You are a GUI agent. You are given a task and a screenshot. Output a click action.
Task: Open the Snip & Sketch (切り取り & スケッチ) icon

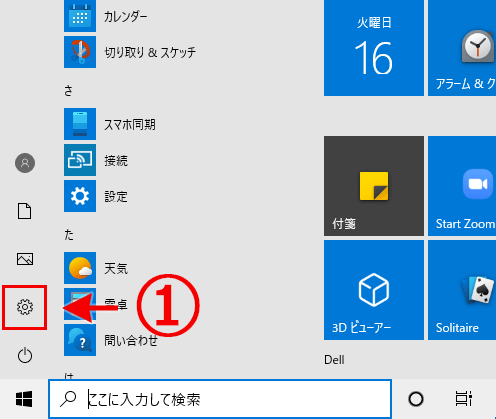pos(80,52)
